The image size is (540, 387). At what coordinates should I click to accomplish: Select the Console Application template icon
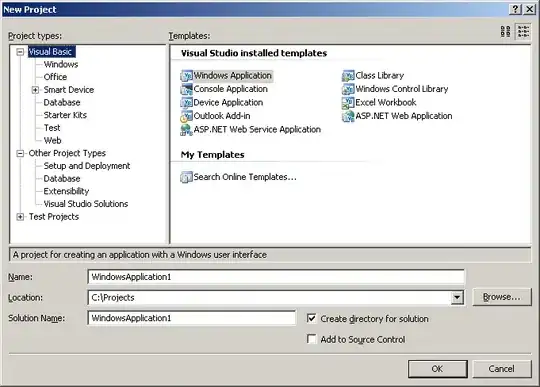(186, 89)
